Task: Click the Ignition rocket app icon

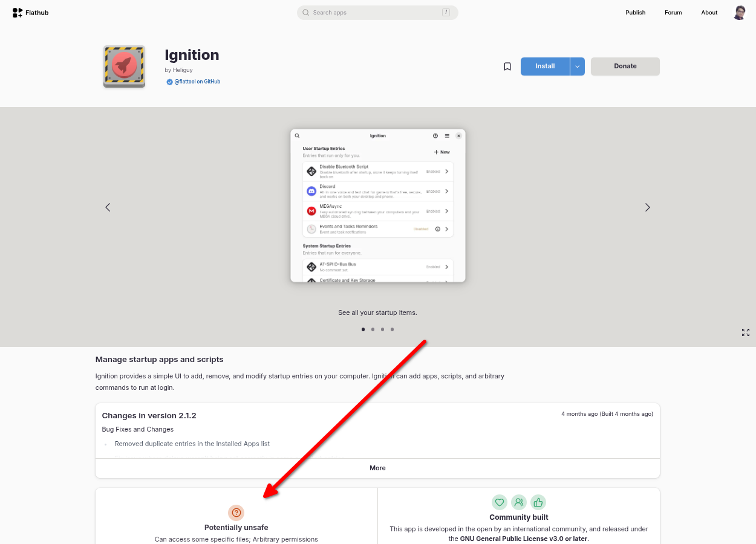Action: pos(124,66)
